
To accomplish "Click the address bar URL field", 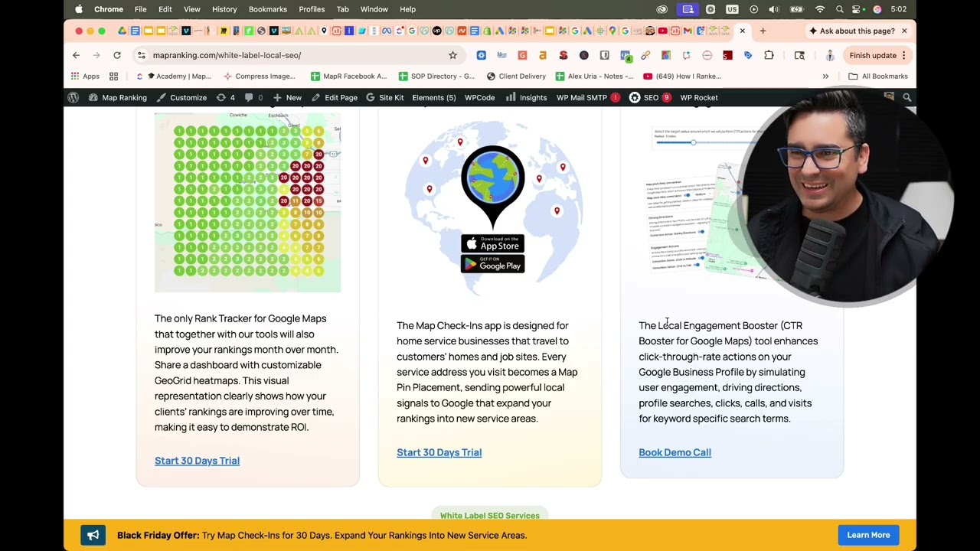I will click(x=291, y=55).
